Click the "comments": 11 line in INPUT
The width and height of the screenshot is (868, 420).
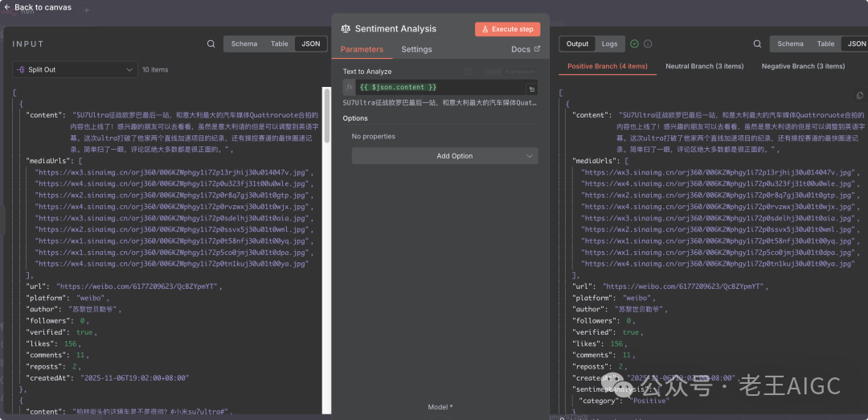pyautogui.click(x=57, y=355)
